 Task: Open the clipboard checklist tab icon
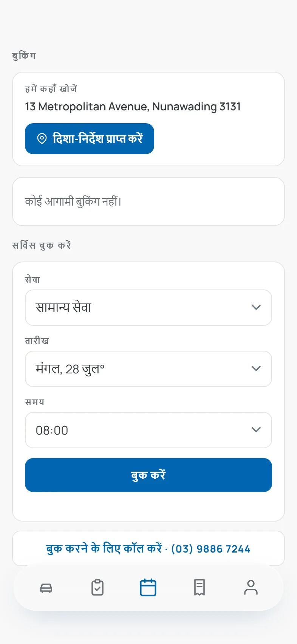pyautogui.click(x=97, y=588)
